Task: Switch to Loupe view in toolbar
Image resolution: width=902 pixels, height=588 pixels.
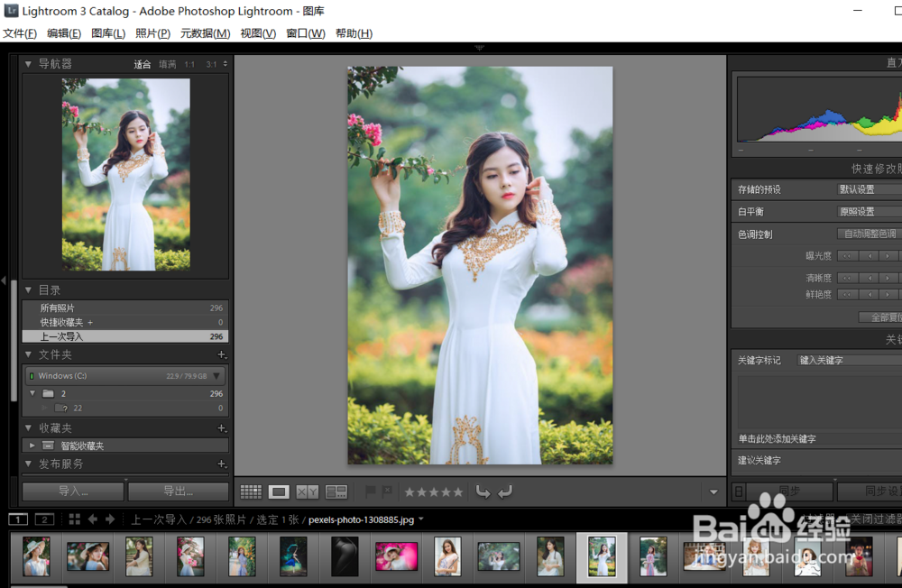Action: click(x=279, y=492)
